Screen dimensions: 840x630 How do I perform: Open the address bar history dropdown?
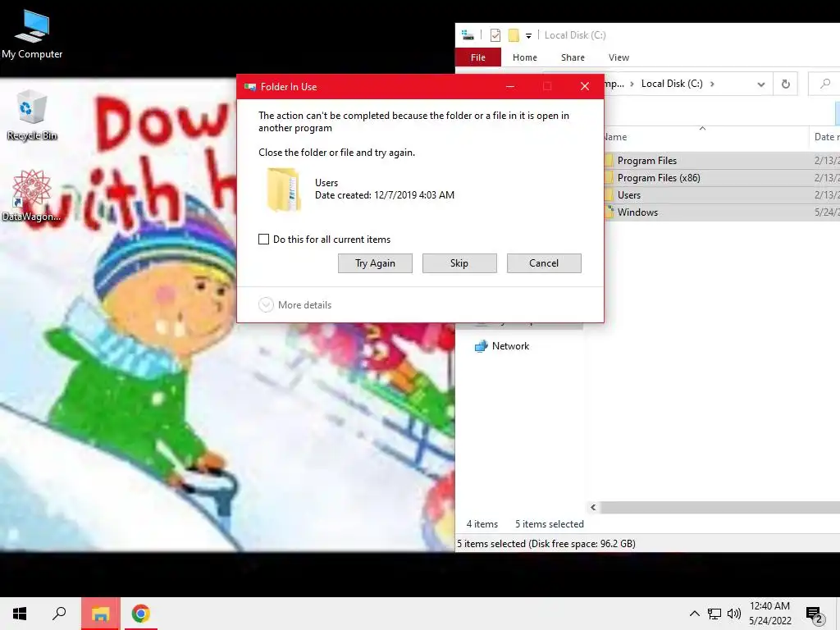[760, 84]
